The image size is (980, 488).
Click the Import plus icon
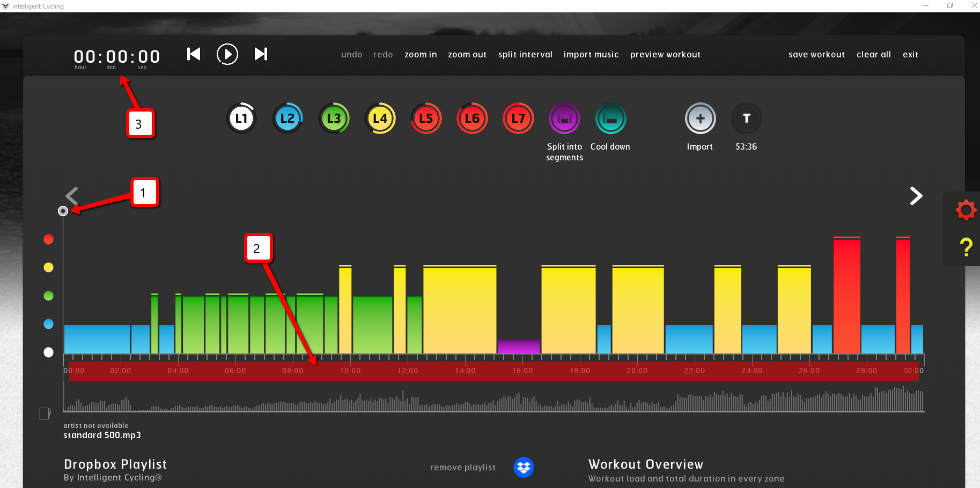point(700,119)
